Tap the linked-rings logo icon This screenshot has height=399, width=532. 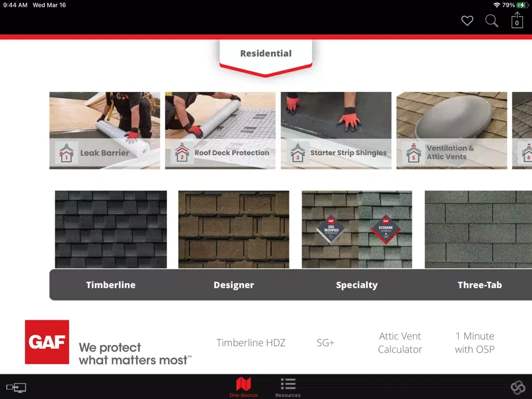point(518,387)
